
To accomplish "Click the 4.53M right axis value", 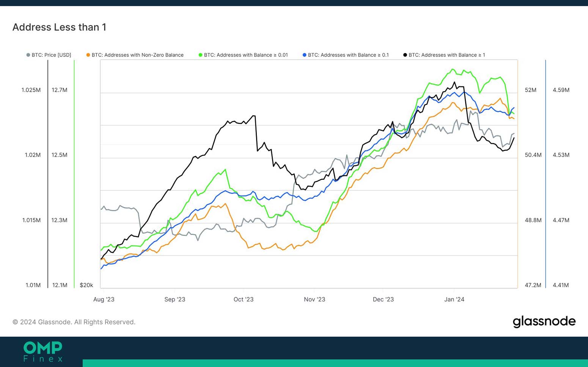I will coord(561,155).
